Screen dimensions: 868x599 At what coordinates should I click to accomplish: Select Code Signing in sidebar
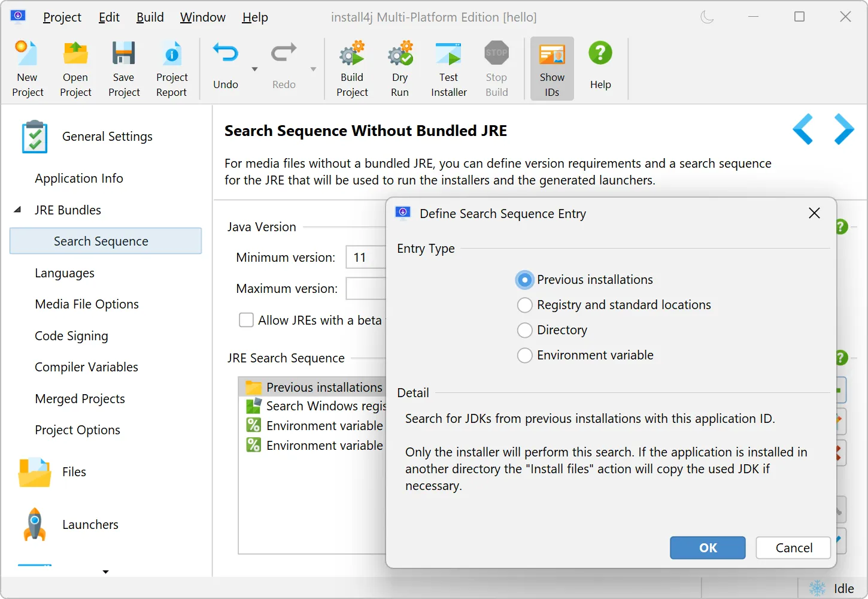point(71,336)
